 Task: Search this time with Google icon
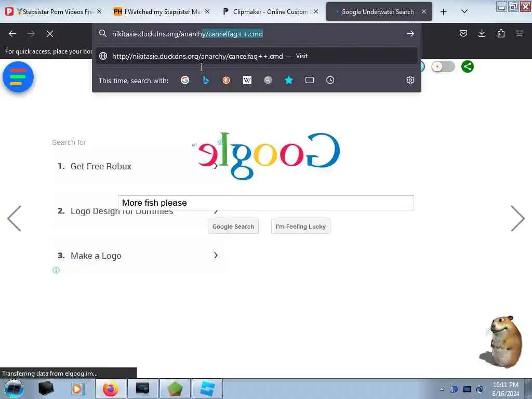(185, 80)
